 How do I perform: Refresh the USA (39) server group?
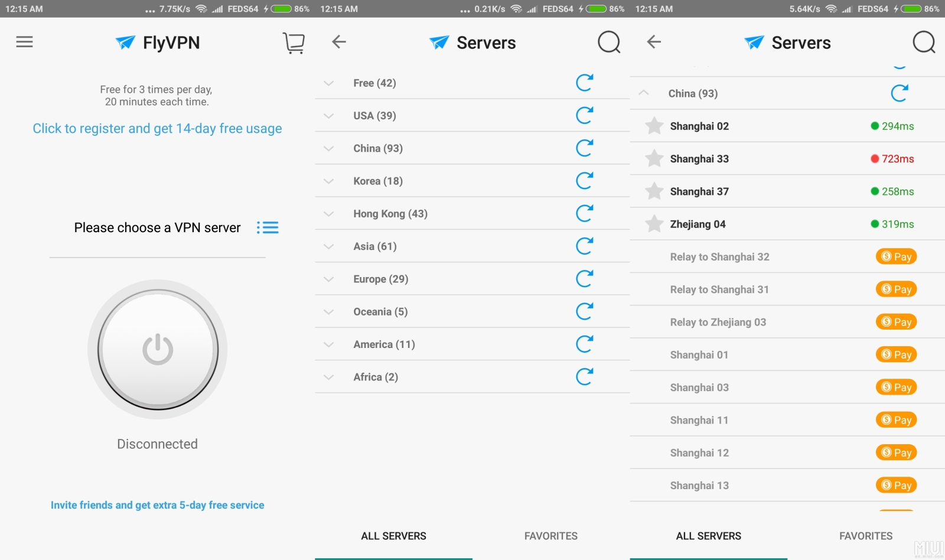click(x=584, y=115)
